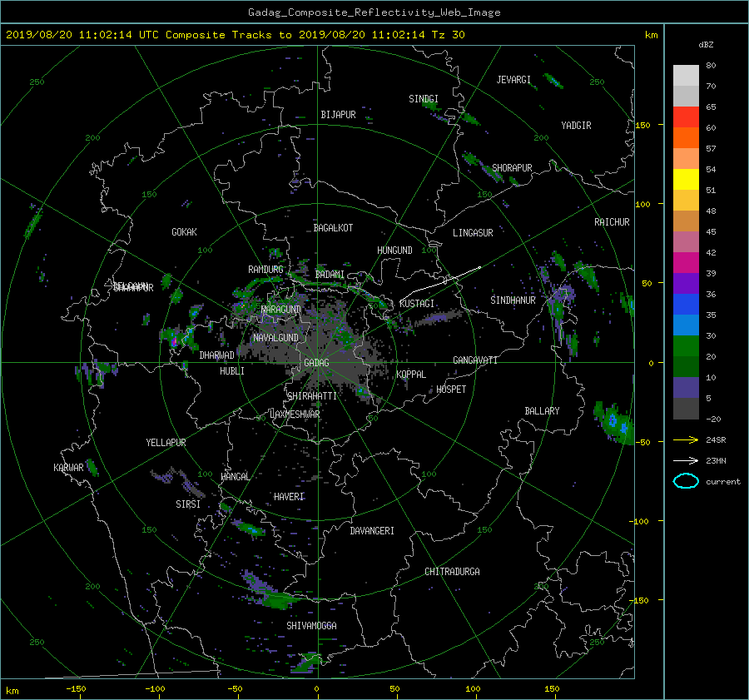This screenshot has height=700, width=749.
Task: Click the HUBLI city label
Action: [x=231, y=371]
